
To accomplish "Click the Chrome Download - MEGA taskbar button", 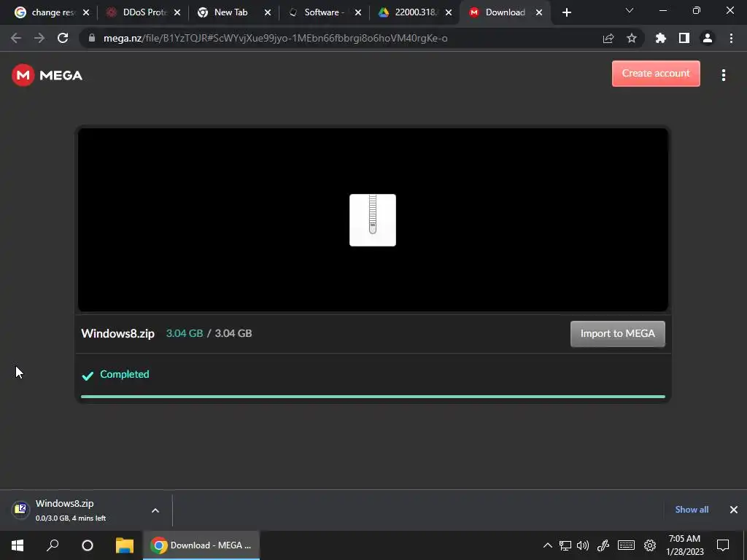I will pyautogui.click(x=201, y=545).
